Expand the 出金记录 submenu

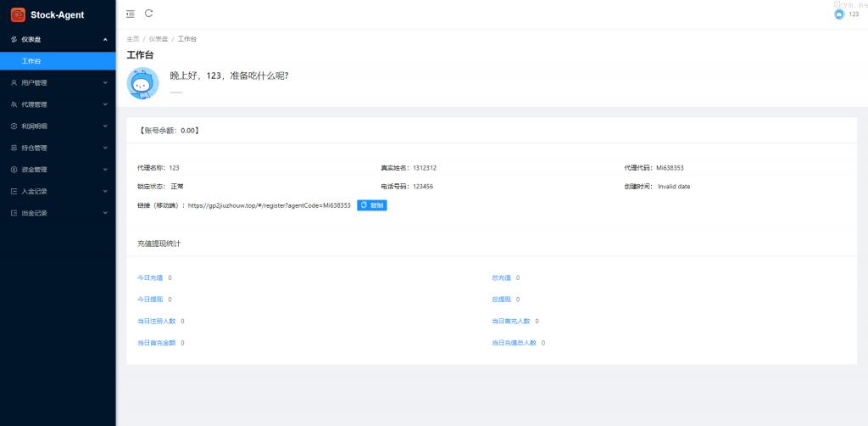tap(58, 213)
